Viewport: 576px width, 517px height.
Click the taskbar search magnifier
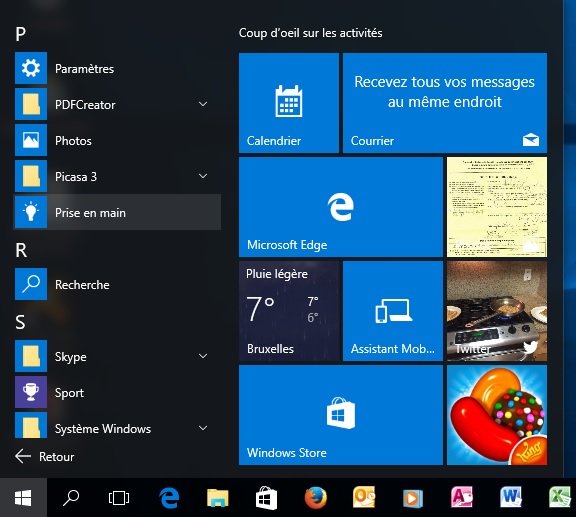click(x=71, y=498)
